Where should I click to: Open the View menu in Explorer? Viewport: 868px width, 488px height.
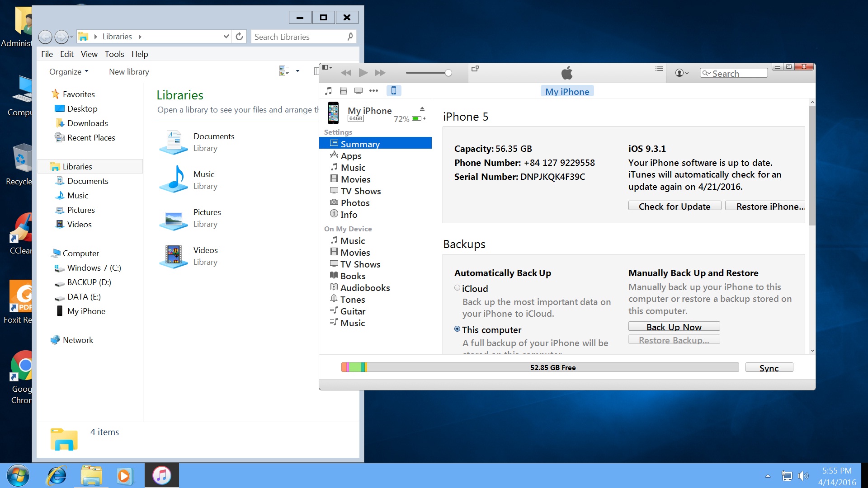tap(89, 54)
